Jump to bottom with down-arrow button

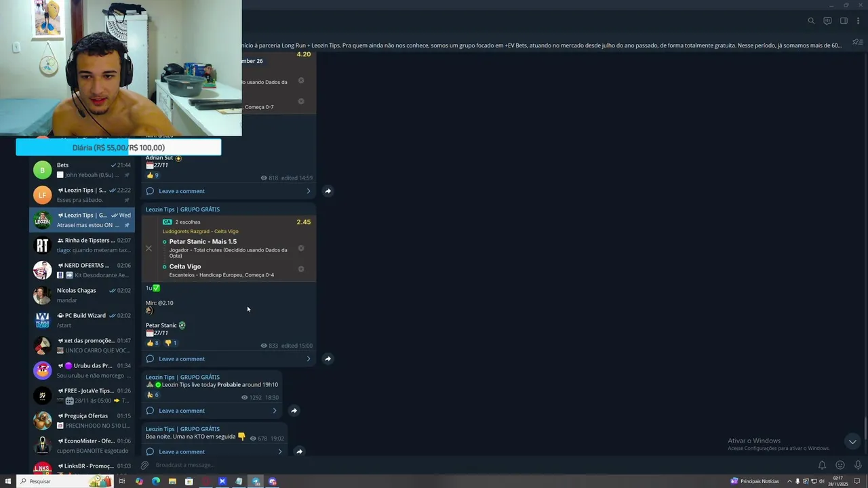[852, 441]
